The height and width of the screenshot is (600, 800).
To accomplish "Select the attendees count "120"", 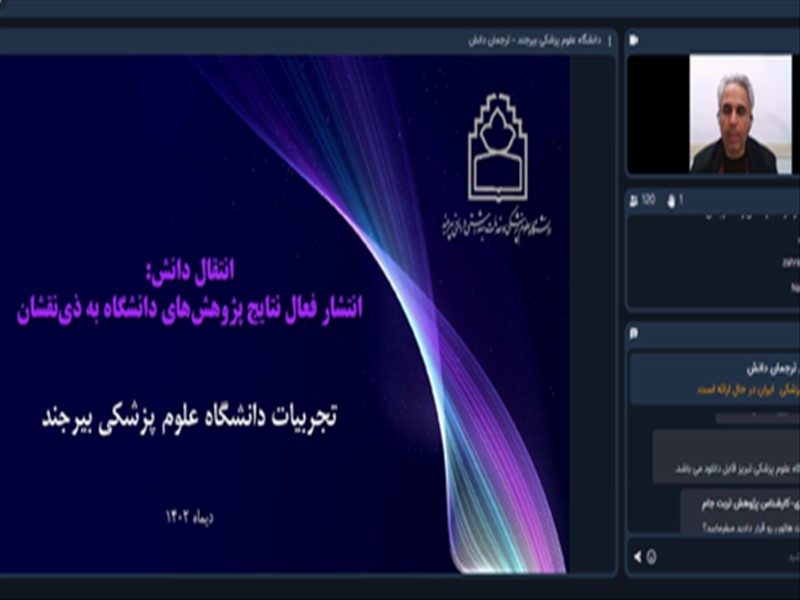I will point(648,200).
